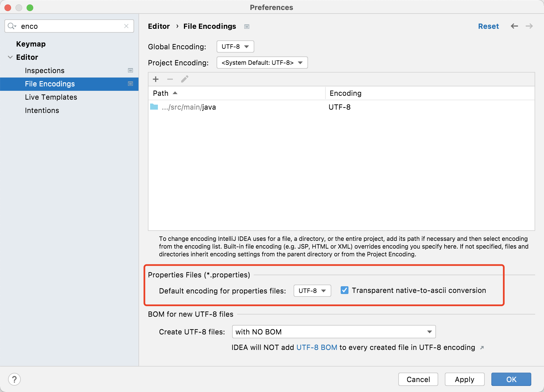Open Create UTF-8 files BOM dropdown

click(x=334, y=332)
